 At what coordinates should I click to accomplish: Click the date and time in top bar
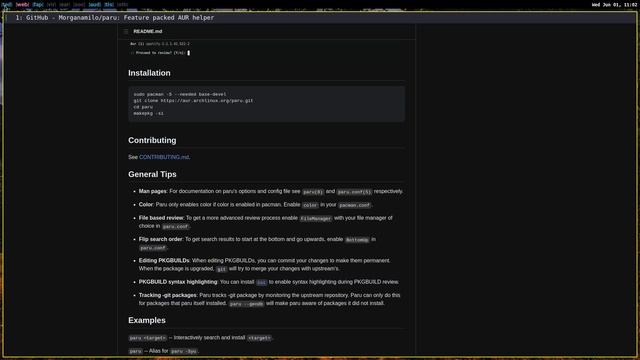614,5
